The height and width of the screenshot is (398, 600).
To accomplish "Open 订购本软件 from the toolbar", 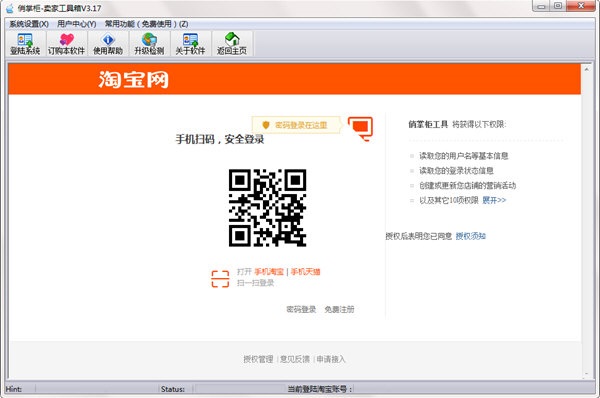I will coord(67,44).
